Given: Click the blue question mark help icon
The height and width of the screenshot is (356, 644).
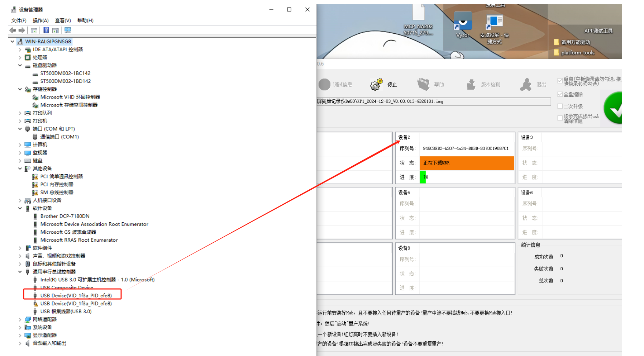Looking at the screenshot, I should pyautogui.click(x=46, y=30).
